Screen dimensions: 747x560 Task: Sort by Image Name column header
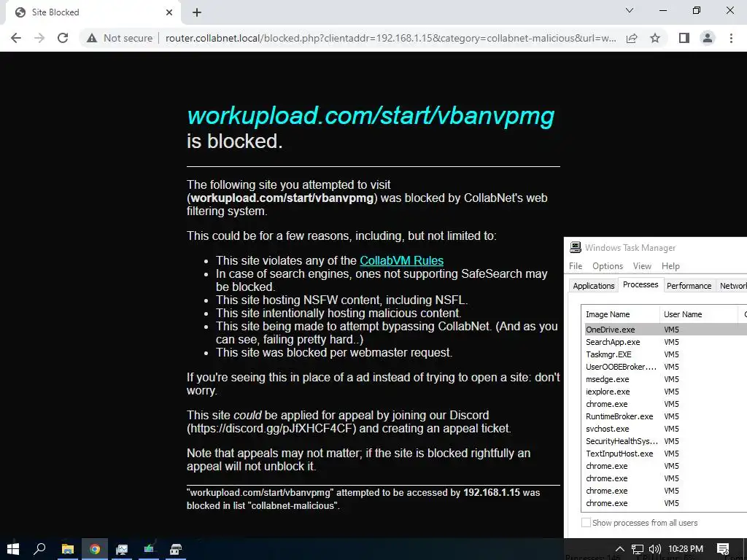[x=621, y=314]
